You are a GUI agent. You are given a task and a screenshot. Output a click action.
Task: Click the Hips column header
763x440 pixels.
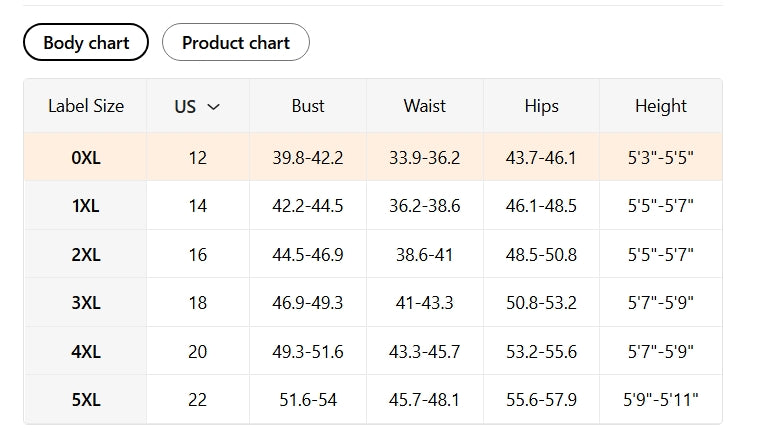541,106
